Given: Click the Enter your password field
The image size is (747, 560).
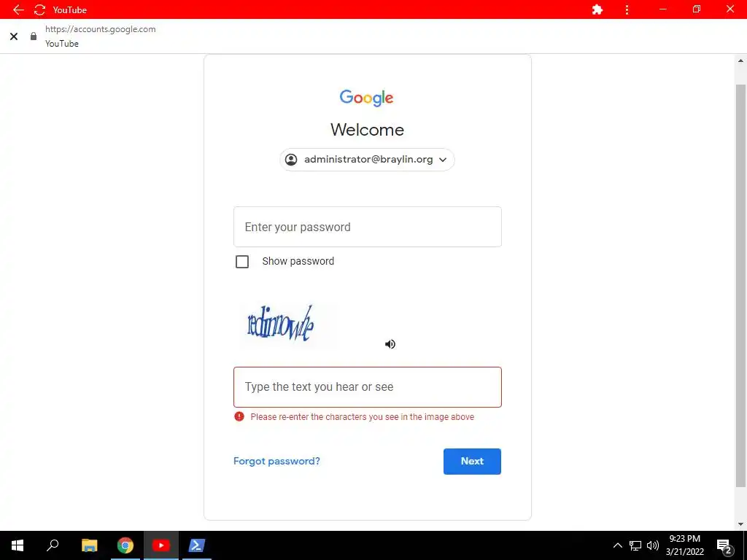Looking at the screenshot, I should 368,227.
